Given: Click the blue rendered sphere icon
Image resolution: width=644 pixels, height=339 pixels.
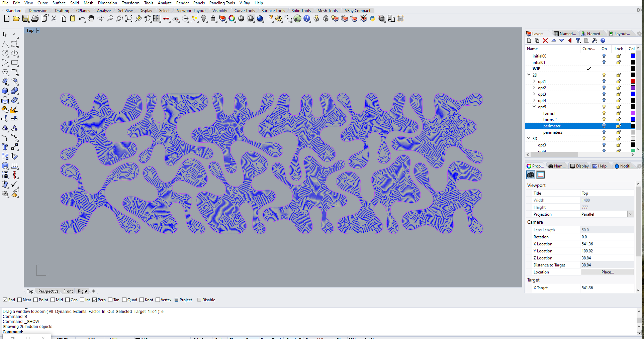Looking at the screenshot, I should click(x=260, y=19).
